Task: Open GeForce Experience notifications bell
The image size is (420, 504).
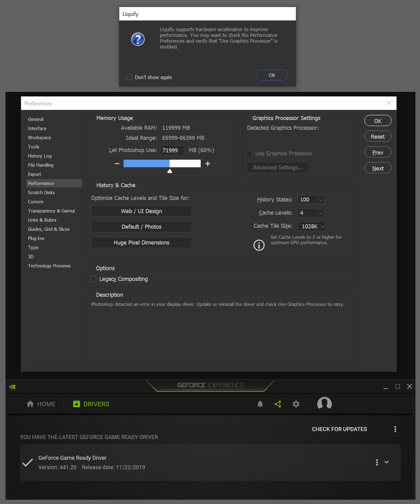Action: coord(260,404)
